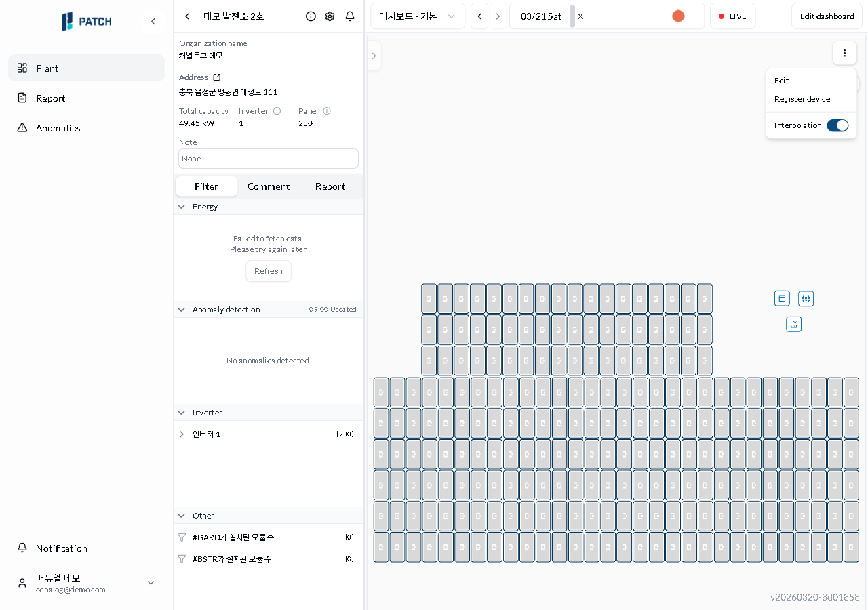Click the Refresh button
Screen dimensions: 868x610
[268, 271]
